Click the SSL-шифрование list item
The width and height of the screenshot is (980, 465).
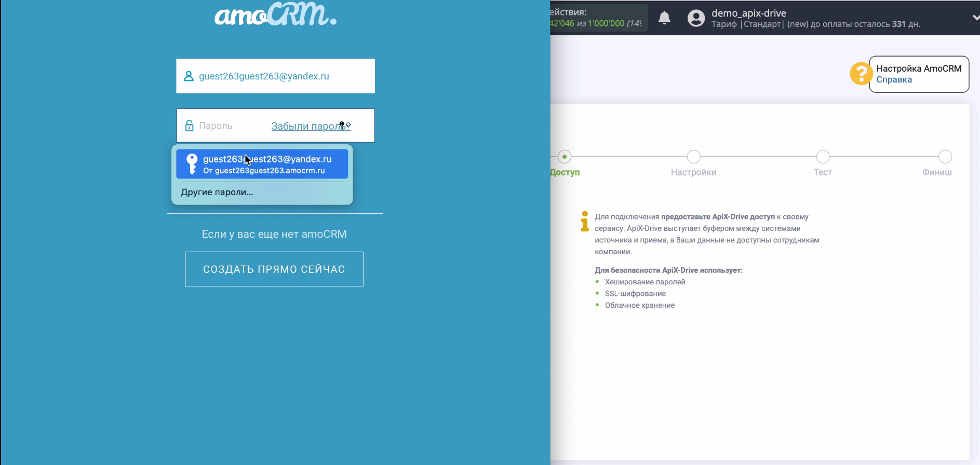pyautogui.click(x=635, y=294)
